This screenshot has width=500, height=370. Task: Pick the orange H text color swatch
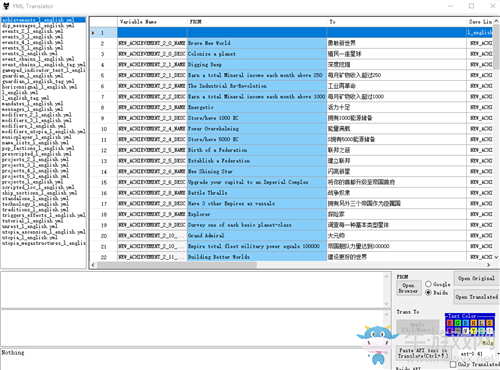click(x=474, y=323)
